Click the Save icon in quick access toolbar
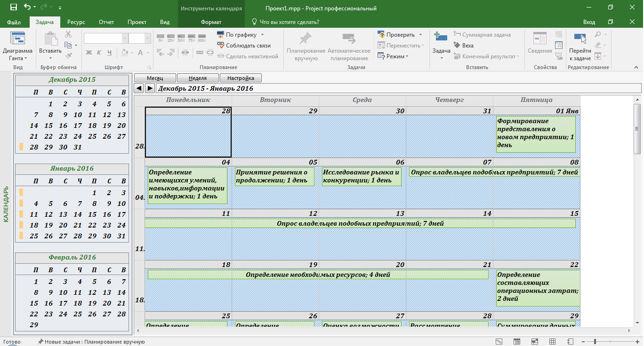 pyautogui.click(x=13, y=8)
